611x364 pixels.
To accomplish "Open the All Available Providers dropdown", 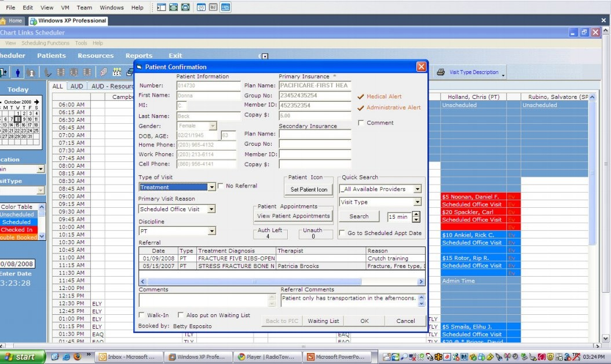I will pyautogui.click(x=418, y=189).
